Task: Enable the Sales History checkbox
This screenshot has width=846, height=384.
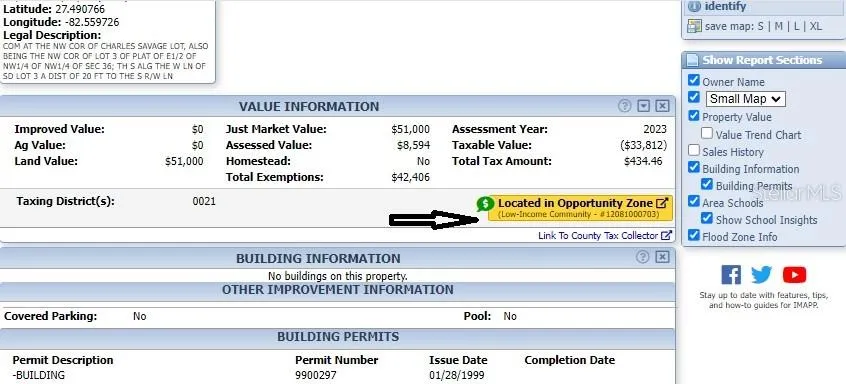Action: pyautogui.click(x=694, y=150)
